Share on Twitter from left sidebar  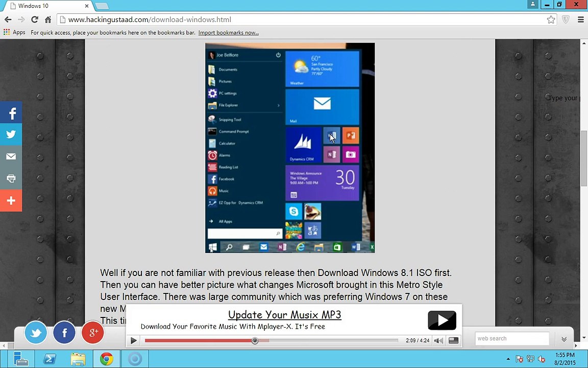11,134
